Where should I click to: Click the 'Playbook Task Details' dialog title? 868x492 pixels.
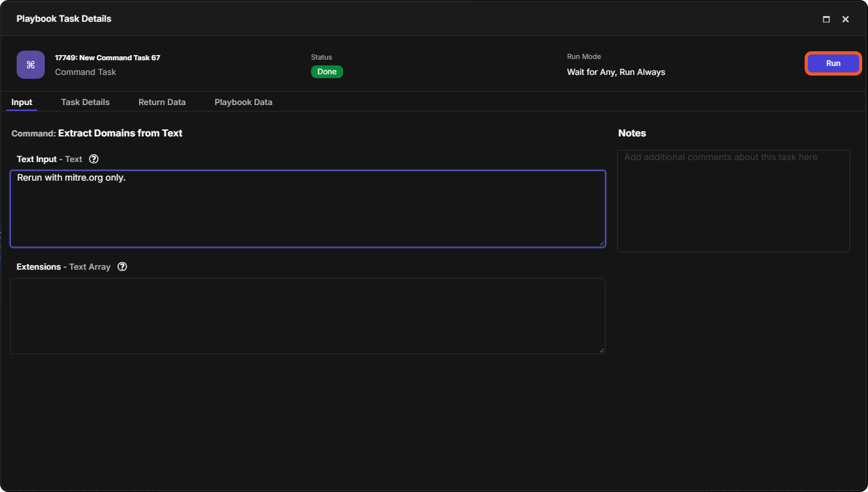[64, 19]
